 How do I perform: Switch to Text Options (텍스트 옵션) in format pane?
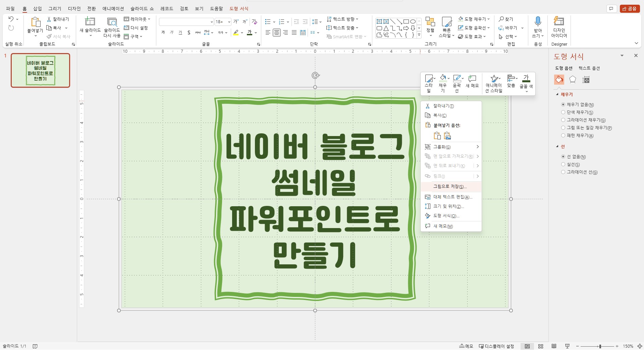[589, 68]
